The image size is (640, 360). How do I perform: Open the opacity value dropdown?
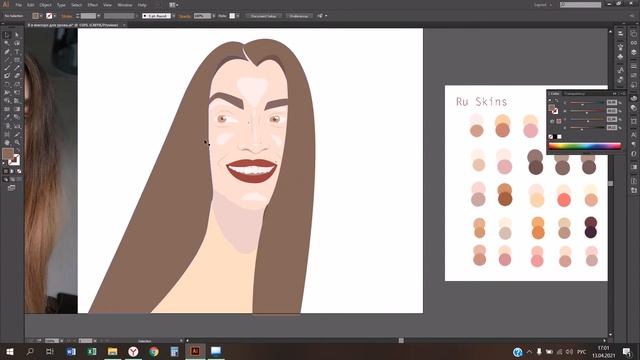[x=213, y=16]
